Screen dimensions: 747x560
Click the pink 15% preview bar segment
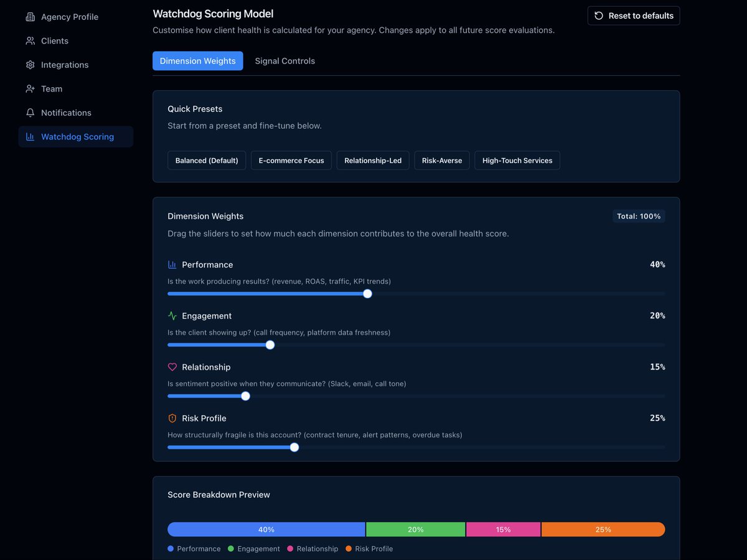coord(504,530)
